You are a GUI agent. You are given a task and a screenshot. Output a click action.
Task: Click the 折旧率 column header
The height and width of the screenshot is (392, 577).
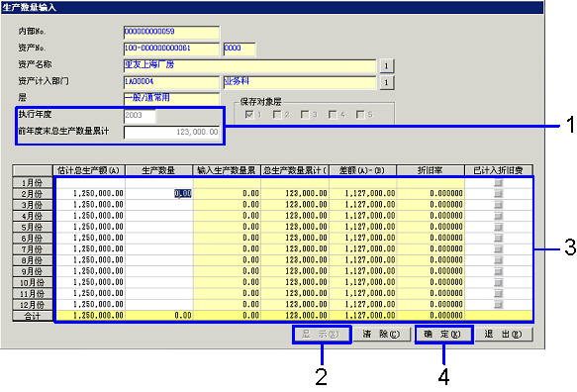tap(431, 170)
